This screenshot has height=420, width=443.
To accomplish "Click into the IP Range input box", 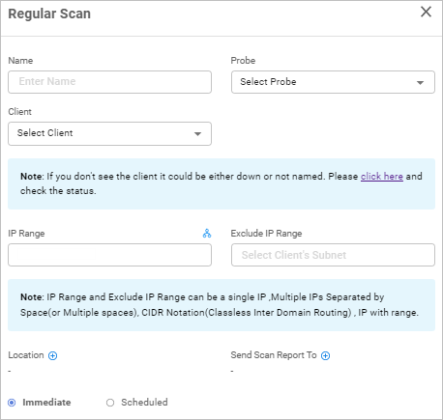I will (x=110, y=255).
